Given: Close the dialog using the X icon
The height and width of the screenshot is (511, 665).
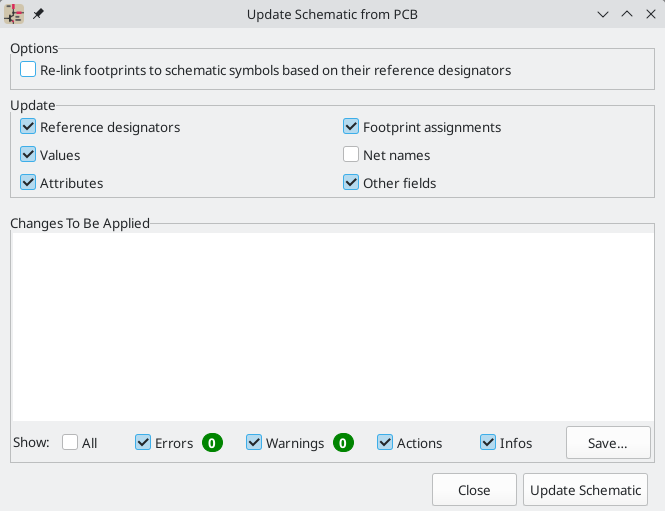Looking at the screenshot, I should pos(650,15).
